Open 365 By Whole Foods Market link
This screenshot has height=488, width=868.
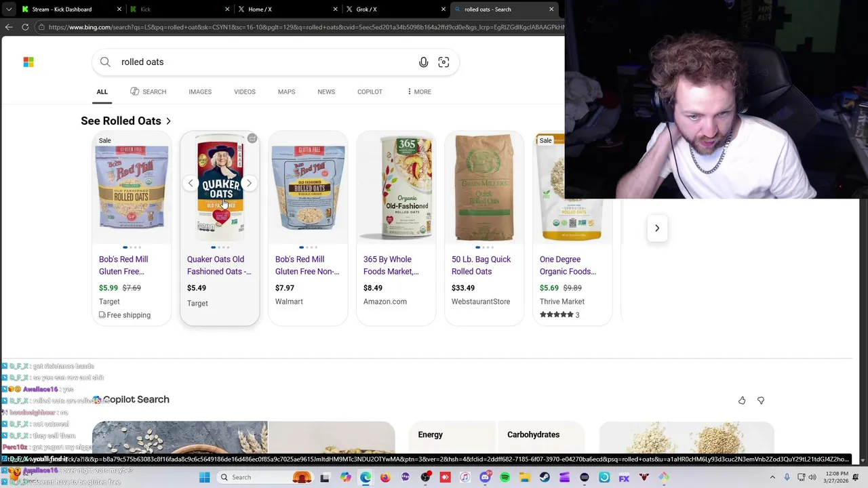click(x=391, y=265)
